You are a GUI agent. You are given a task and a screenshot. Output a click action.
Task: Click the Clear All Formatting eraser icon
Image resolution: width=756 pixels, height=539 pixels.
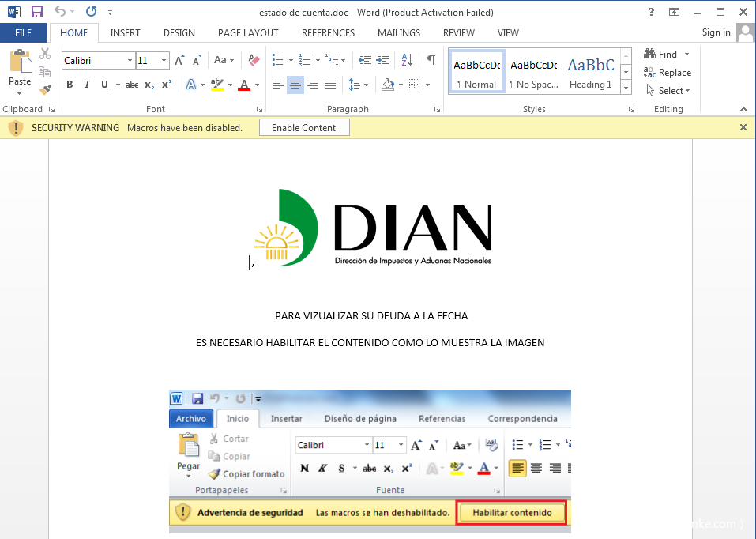[x=254, y=60]
